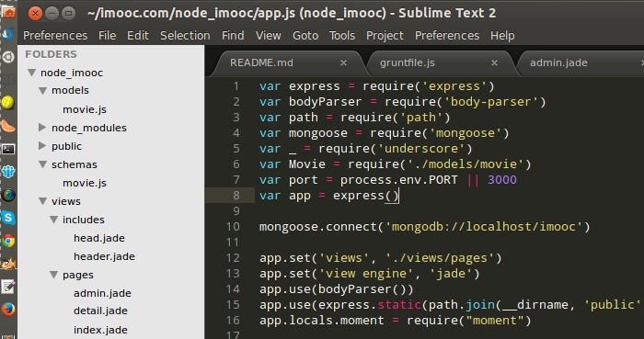This screenshot has width=644, height=339.
Task: Click the FOLDERS sidebar heading
Action: (x=51, y=54)
